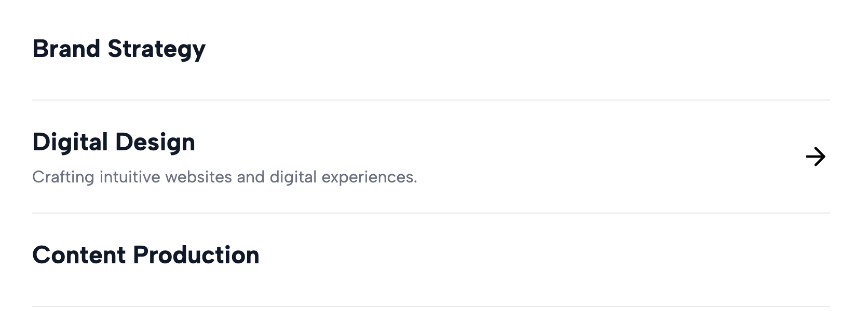This screenshot has height=311, width=868.
Task: Click divider line below Content Production
Action: (x=431, y=306)
